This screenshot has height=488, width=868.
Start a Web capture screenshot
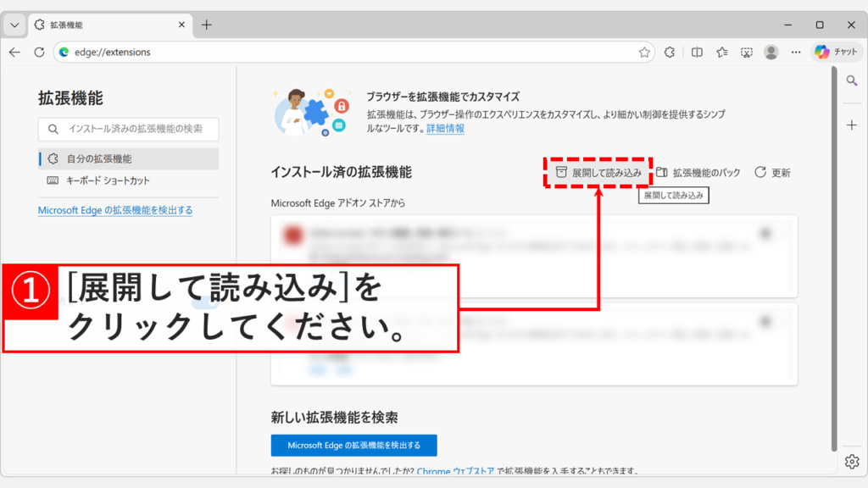pyautogui.click(x=746, y=52)
